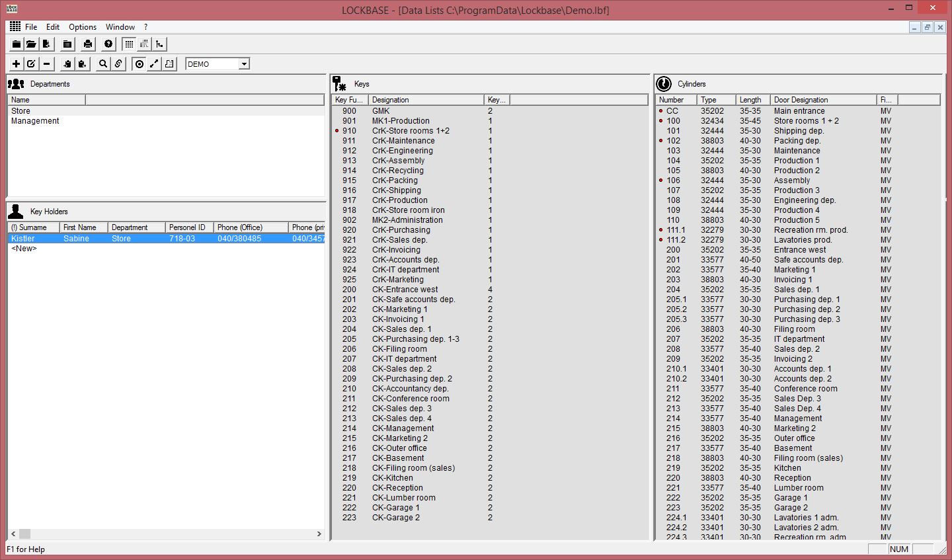Select the GMK key row
The image size is (952, 560).
click(490, 111)
